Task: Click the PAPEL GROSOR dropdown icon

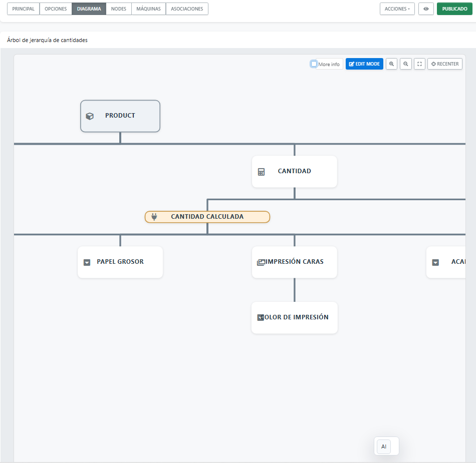Action: click(87, 262)
